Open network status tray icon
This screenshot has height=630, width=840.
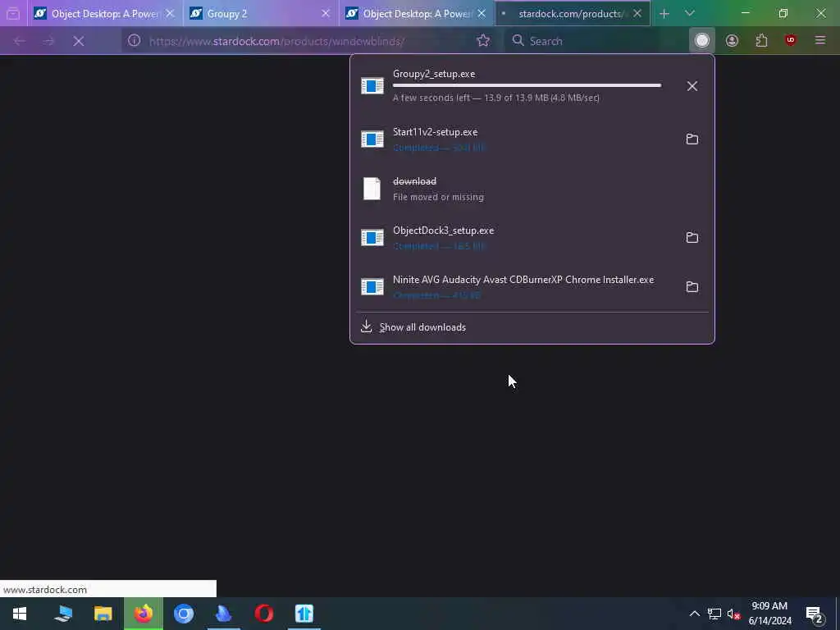714,614
